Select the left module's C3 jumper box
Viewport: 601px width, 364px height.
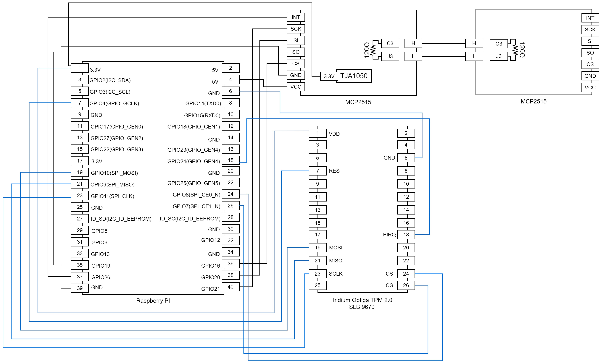(390, 43)
